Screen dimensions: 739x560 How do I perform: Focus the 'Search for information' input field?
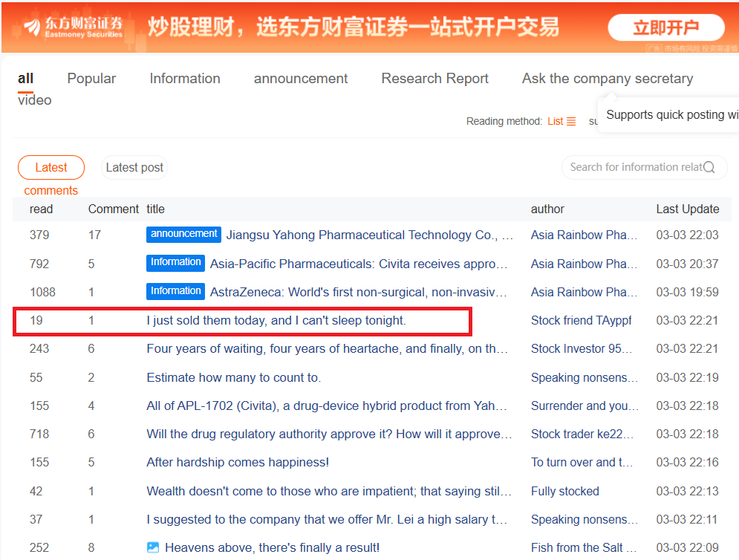tap(634, 167)
